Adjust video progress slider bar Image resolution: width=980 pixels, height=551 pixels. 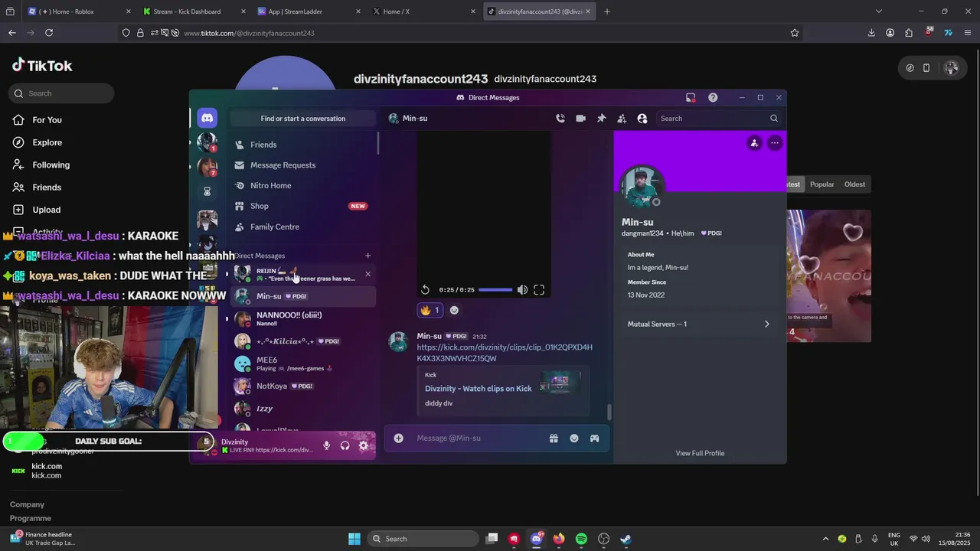click(x=495, y=289)
